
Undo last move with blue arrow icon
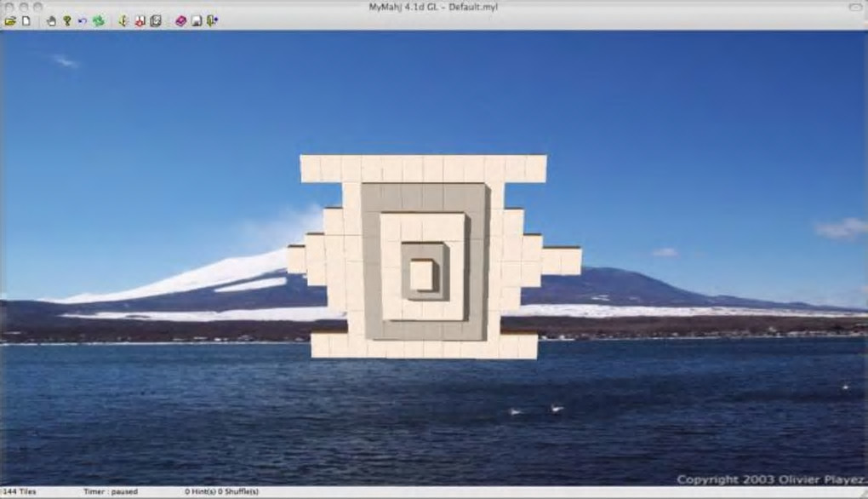tap(83, 21)
